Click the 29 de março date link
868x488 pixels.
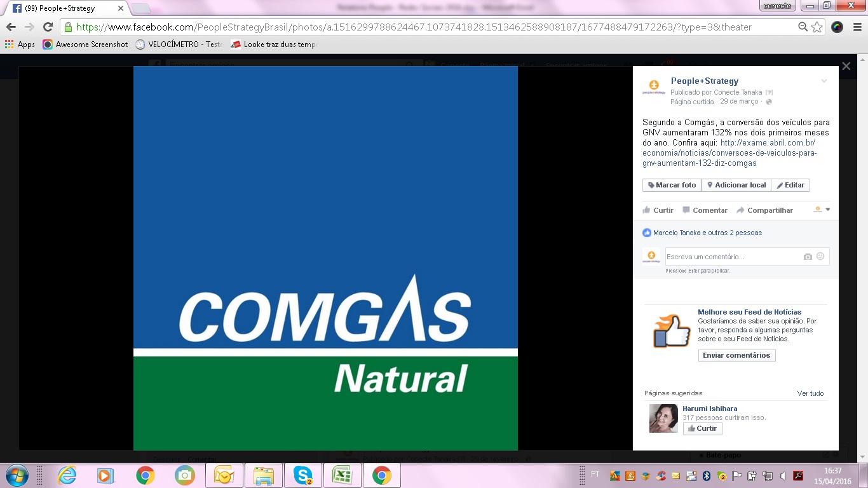tap(740, 102)
